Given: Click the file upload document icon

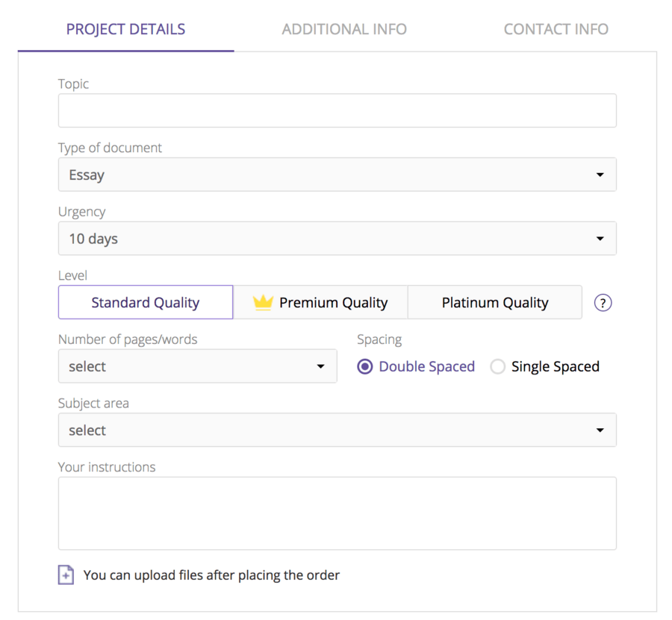Looking at the screenshot, I should pyautogui.click(x=66, y=574).
